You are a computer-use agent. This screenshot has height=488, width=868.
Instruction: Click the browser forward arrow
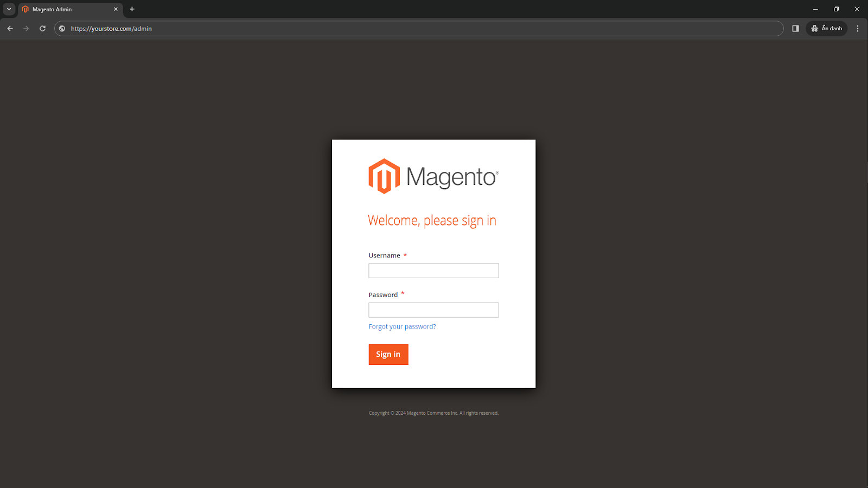coord(26,28)
